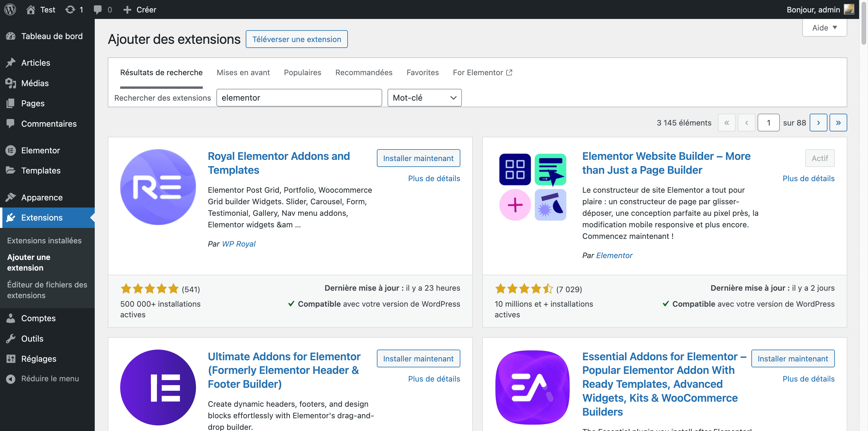The height and width of the screenshot is (431, 868).
Task: Click the Articles pushpin icon
Action: point(11,63)
